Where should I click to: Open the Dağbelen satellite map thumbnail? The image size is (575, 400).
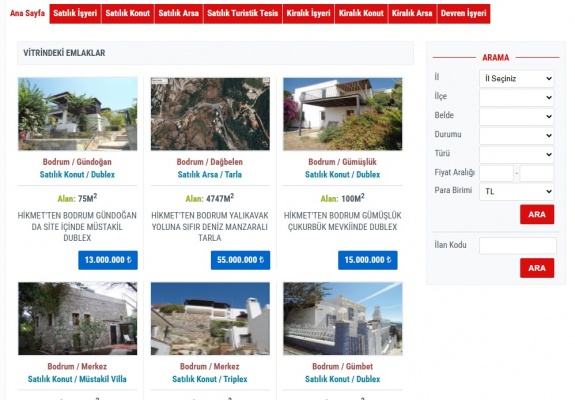click(210, 114)
